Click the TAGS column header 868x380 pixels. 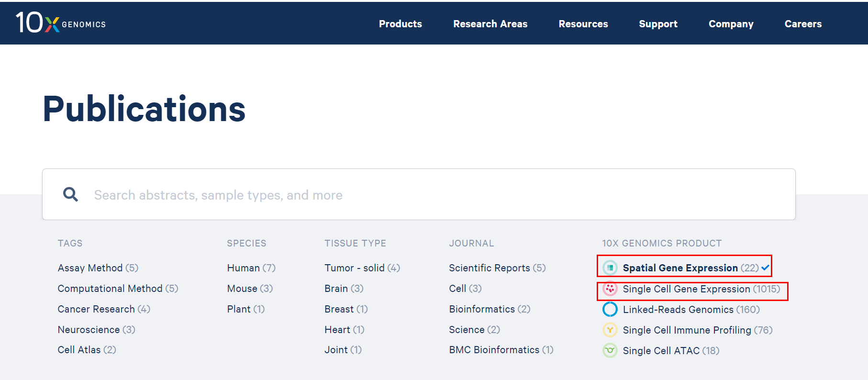point(70,243)
